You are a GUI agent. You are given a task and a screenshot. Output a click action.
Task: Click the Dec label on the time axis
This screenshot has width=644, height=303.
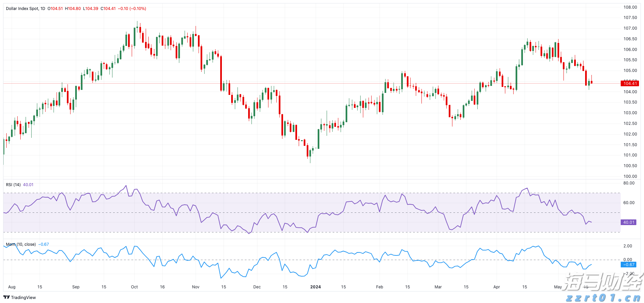(257, 287)
